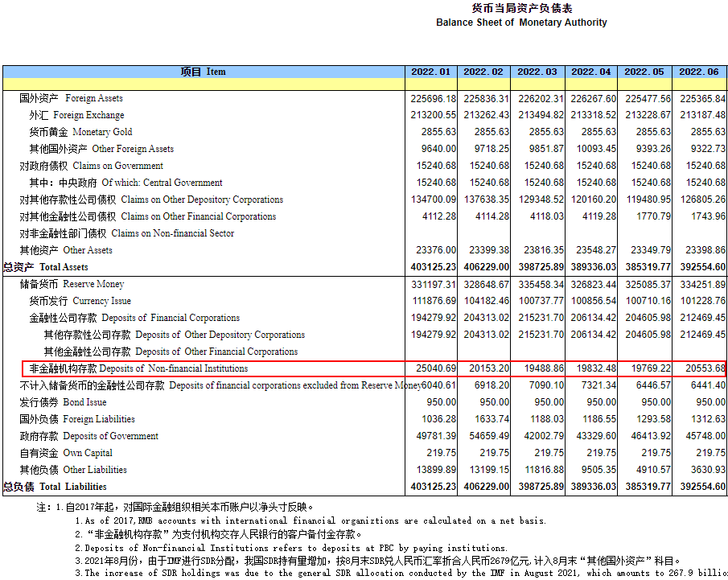This screenshot has height=580, width=728.
Task: Click Other Foreign Assets value 10093.45
Action: coord(596,149)
